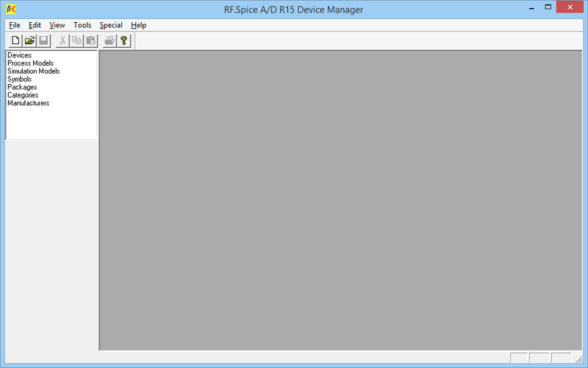
Task: Open the Tools menu
Action: [82, 25]
